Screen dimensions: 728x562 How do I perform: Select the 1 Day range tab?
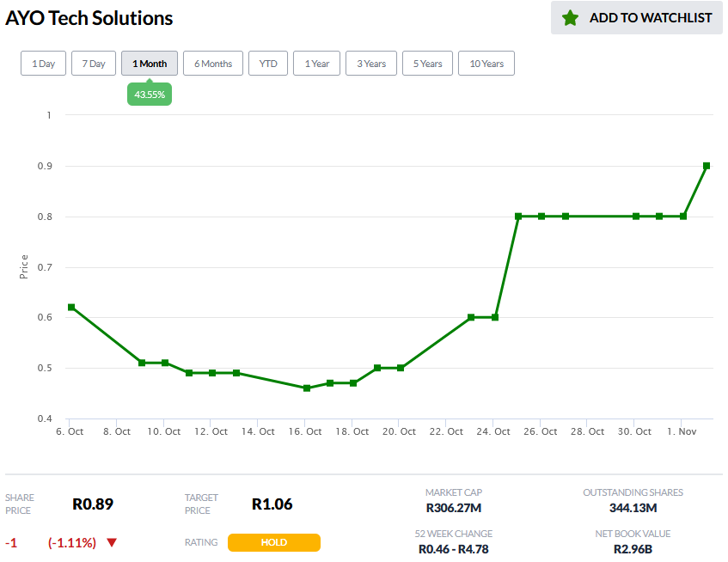click(43, 63)
